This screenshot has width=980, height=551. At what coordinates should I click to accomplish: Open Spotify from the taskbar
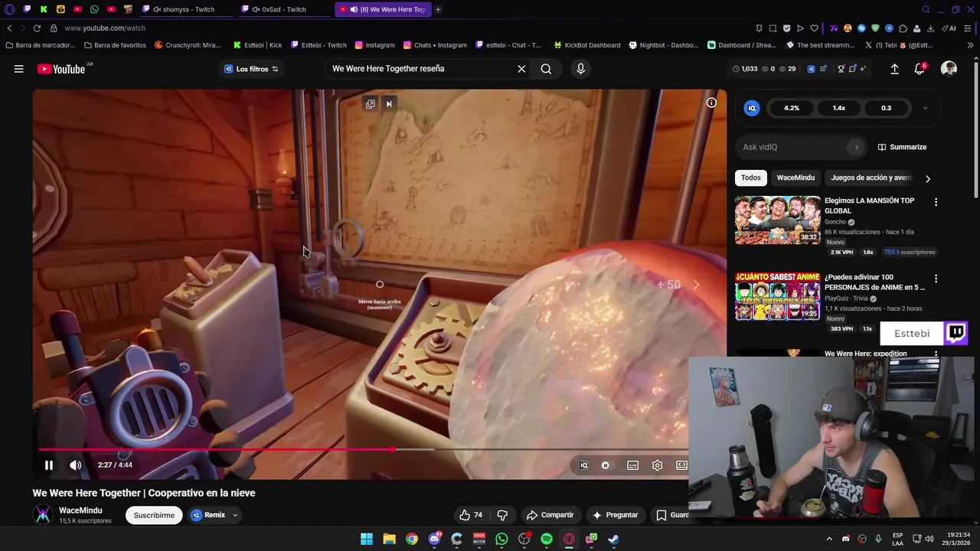click(x=547, y=539)
